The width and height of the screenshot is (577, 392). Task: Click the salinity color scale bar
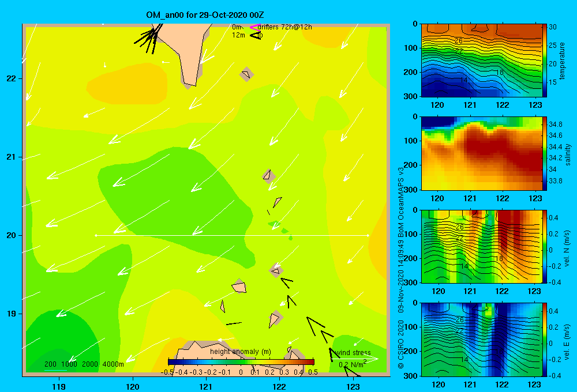(545, 153)
